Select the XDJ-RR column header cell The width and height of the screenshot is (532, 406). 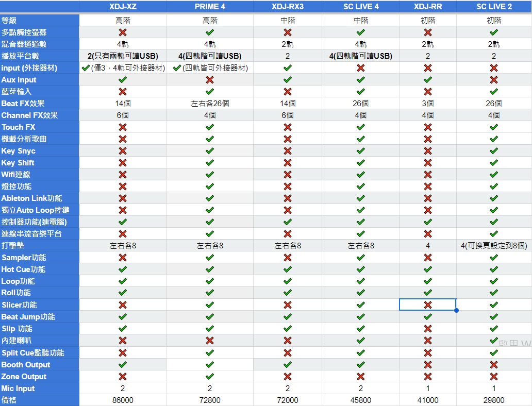point(427,7)
